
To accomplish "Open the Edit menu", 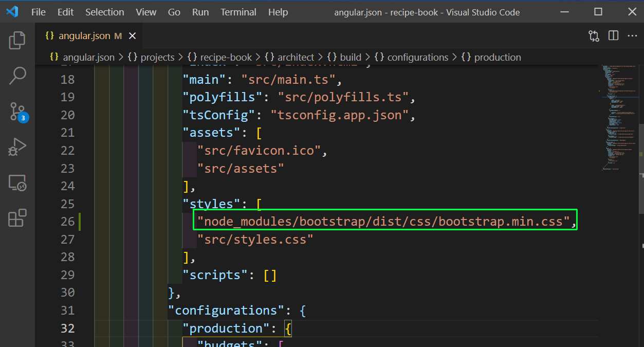I will 65,12.
